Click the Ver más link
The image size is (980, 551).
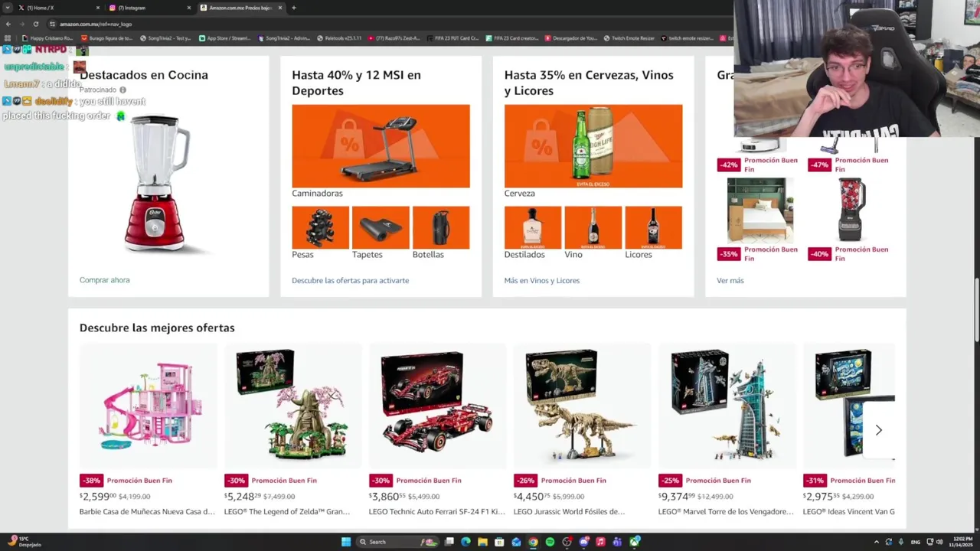(730, 280)
